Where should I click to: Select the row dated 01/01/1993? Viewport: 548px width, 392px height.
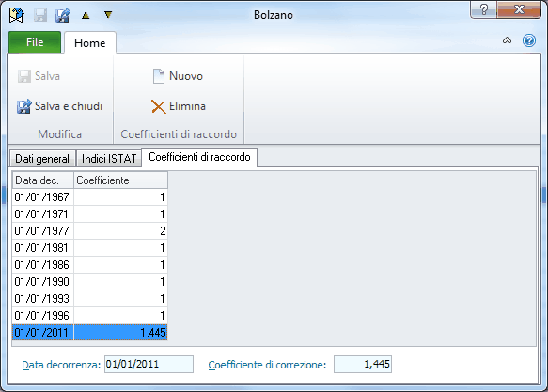(x=90, y=299)
